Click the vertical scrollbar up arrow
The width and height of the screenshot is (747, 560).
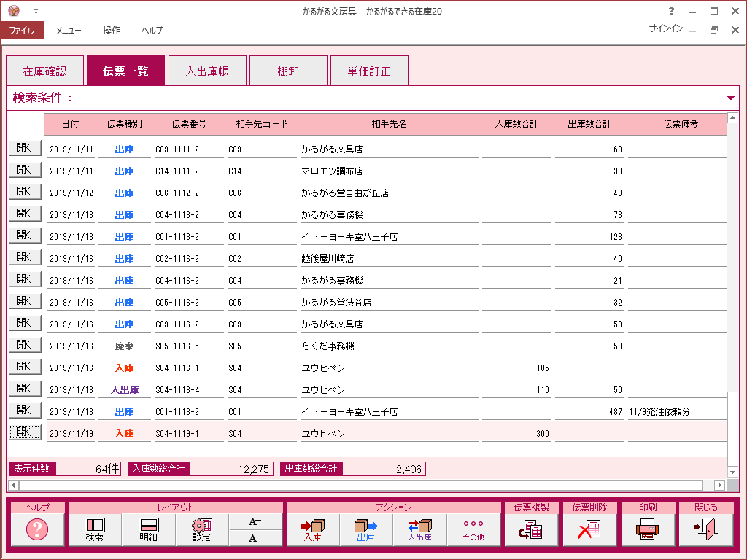pyautogui.click(x=732, y=117)
